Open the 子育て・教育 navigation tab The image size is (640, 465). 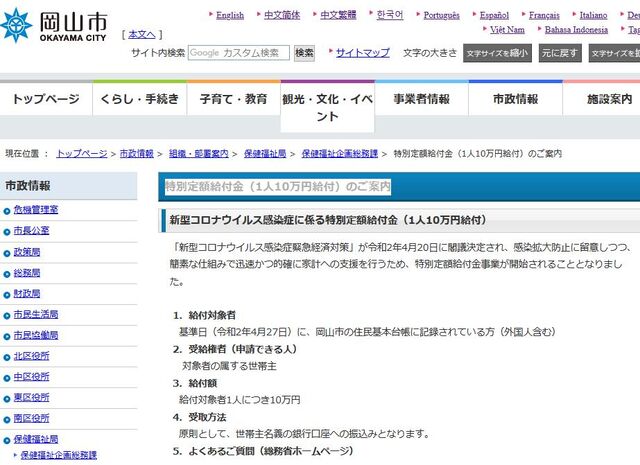[233, 99]
